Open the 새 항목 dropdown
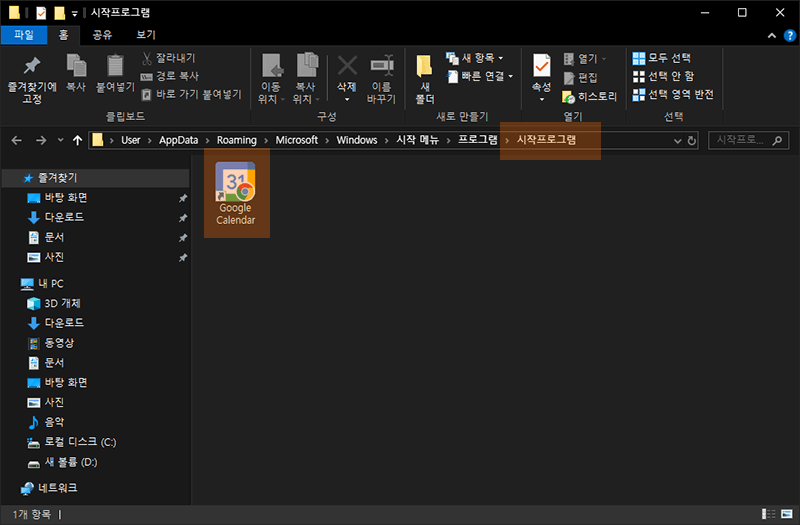 click(474, 58)
